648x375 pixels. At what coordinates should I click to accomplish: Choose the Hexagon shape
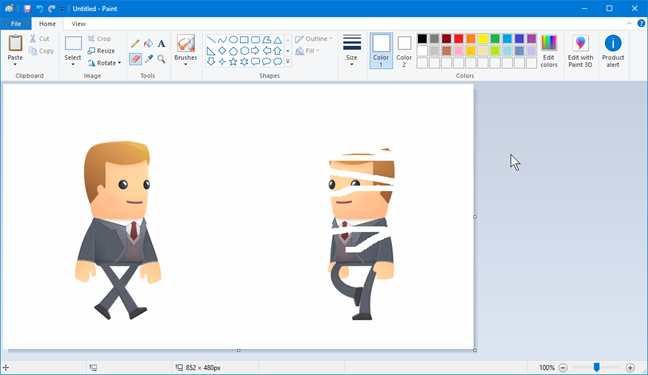(245, 51)
